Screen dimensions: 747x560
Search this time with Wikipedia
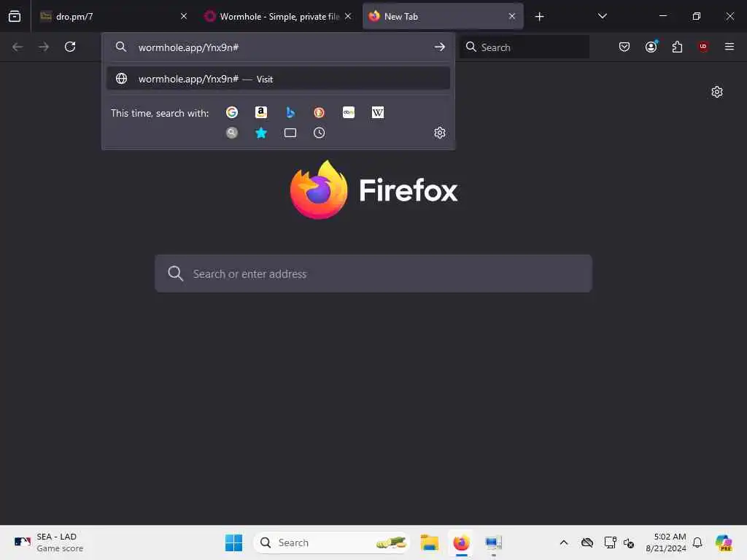tap(378, 112)
